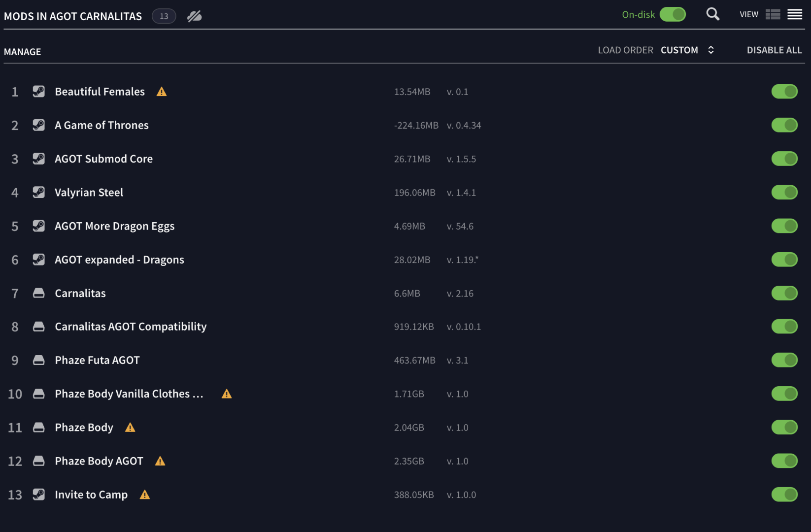811x532 pixels.
Task: Switch off AGOT More Dragon Eggs toggle
Action: [x=784, y=226]
